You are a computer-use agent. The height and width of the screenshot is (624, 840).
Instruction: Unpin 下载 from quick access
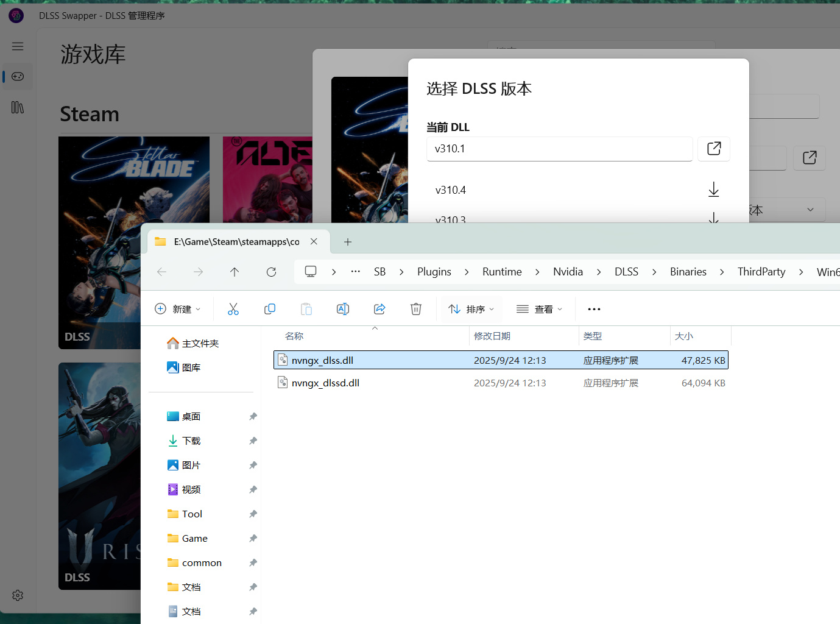[x=253, y=441]
